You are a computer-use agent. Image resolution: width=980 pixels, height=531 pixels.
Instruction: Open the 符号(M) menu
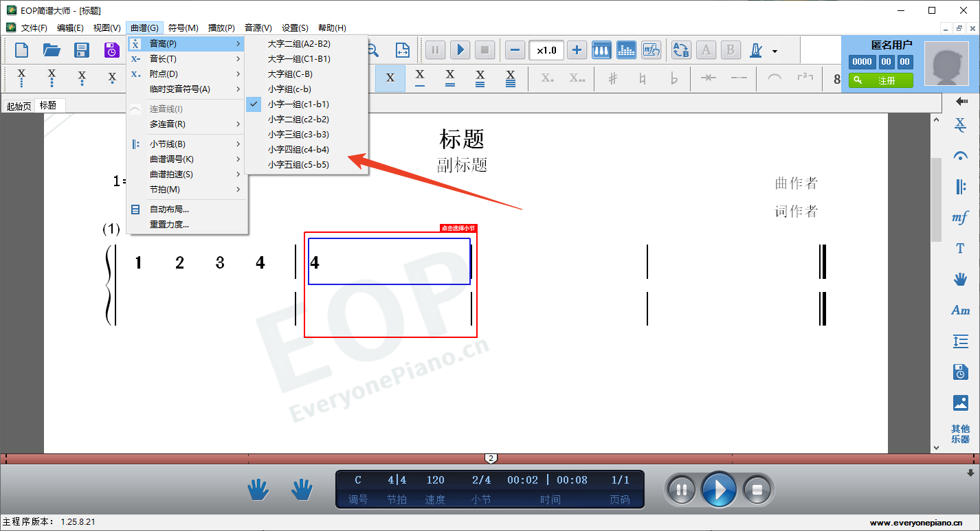point(183,28)
